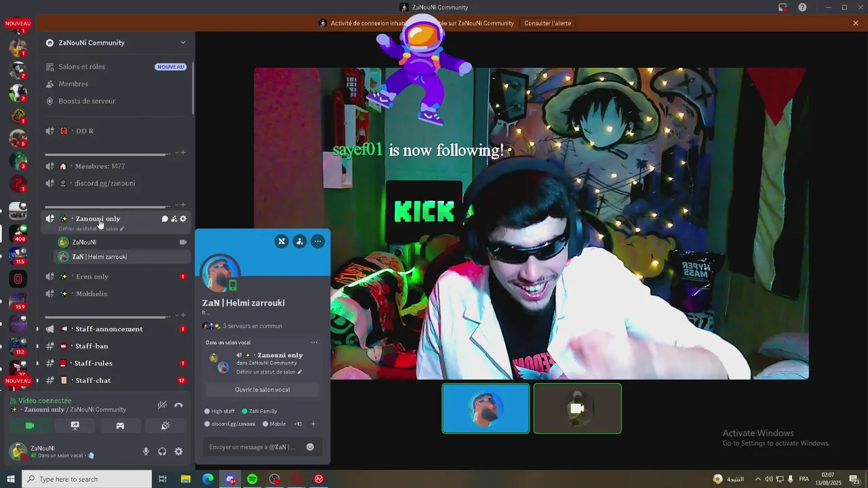This screenshot has width=868, height=488.
Task: Join the DD R voice channel
Action: pos(116,131)
